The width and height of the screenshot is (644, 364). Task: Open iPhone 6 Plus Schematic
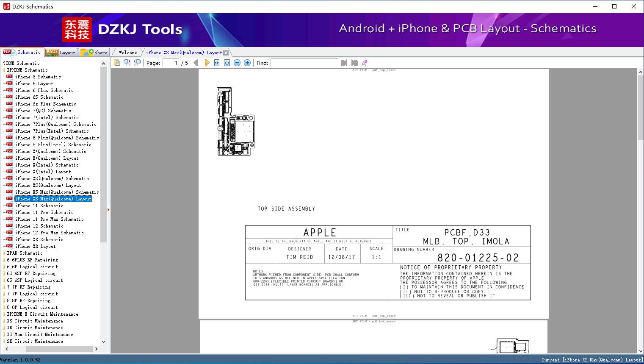tap(44, 90)
